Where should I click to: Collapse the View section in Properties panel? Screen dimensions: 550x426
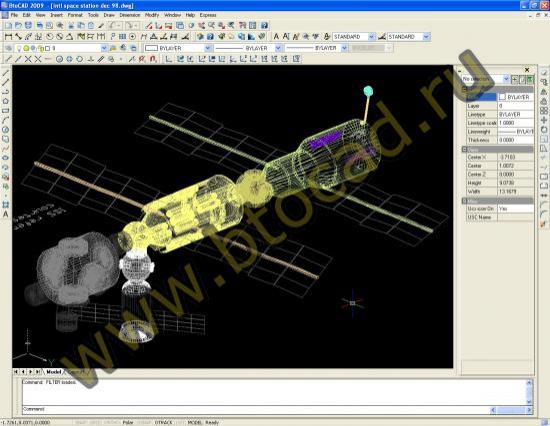click(464, 149)
